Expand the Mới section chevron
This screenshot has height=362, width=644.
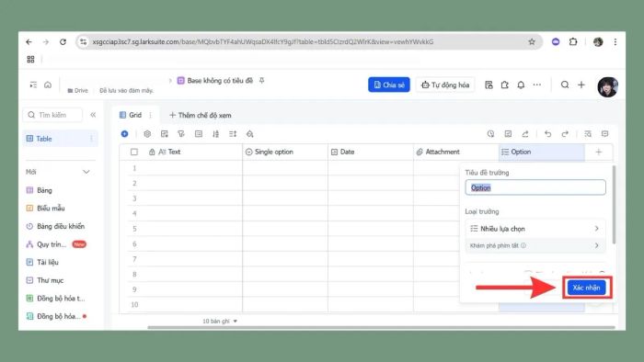tap(86, 172)
